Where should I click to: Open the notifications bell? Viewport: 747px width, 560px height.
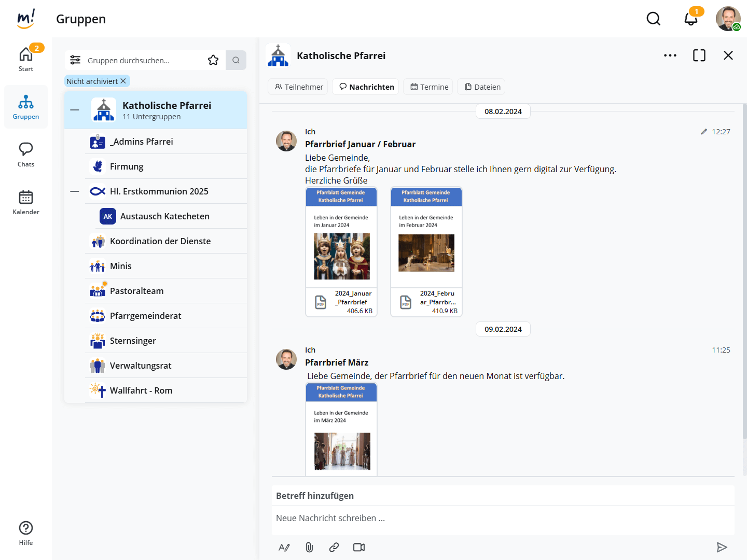pos(690,19)
